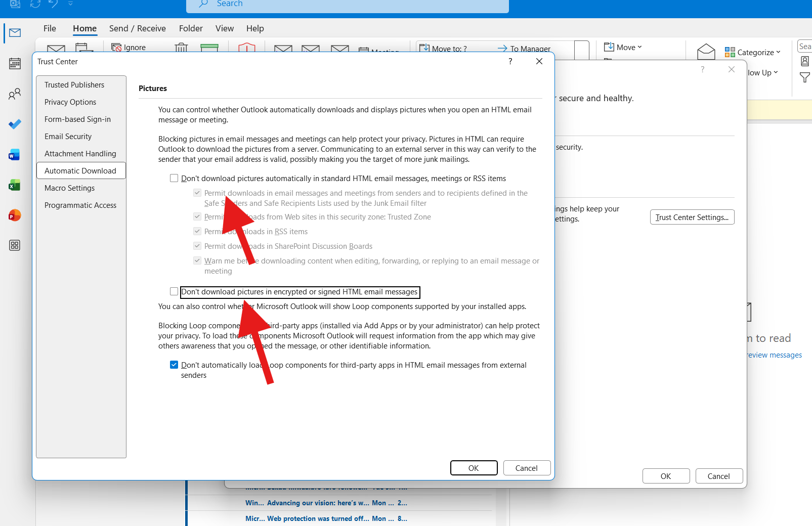Viewport: 812px width, 526px height.
Task: Check 'Don't download pictures automatically in standard HTML'
Action: click(174, 178)
